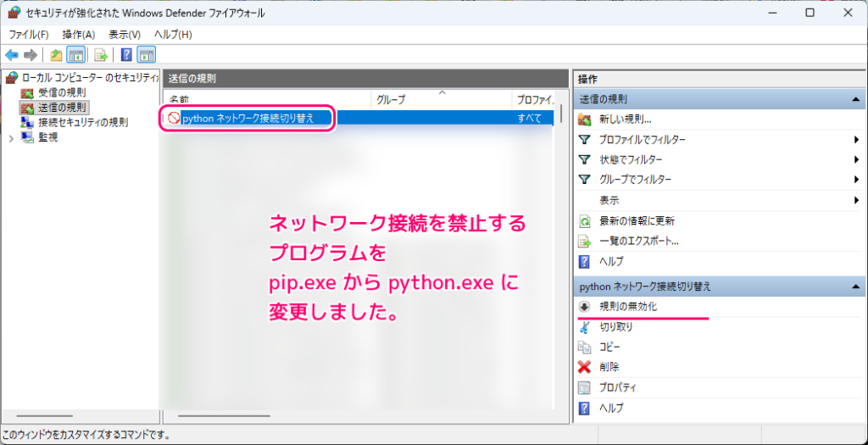Click 規則の無効化 to disable the rule
Viewport: 868px width, 445px height.
pyautogui.click(x=628, y=306)
